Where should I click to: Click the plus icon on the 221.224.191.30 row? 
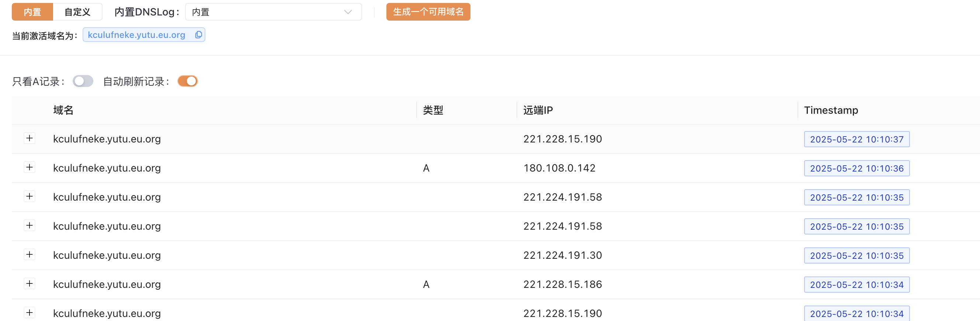(29, 254)
